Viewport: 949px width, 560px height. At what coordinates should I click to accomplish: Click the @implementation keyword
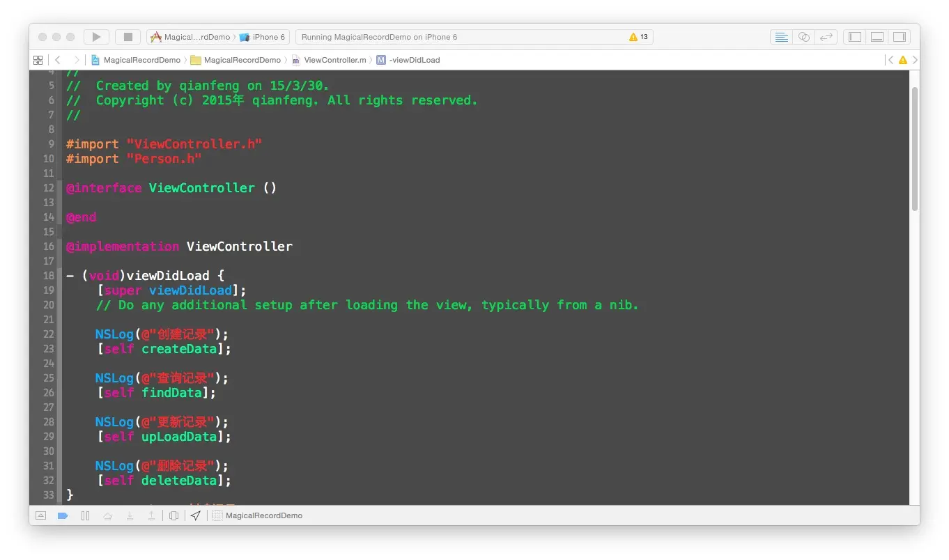pyautogui.click(x=123, y=247)
